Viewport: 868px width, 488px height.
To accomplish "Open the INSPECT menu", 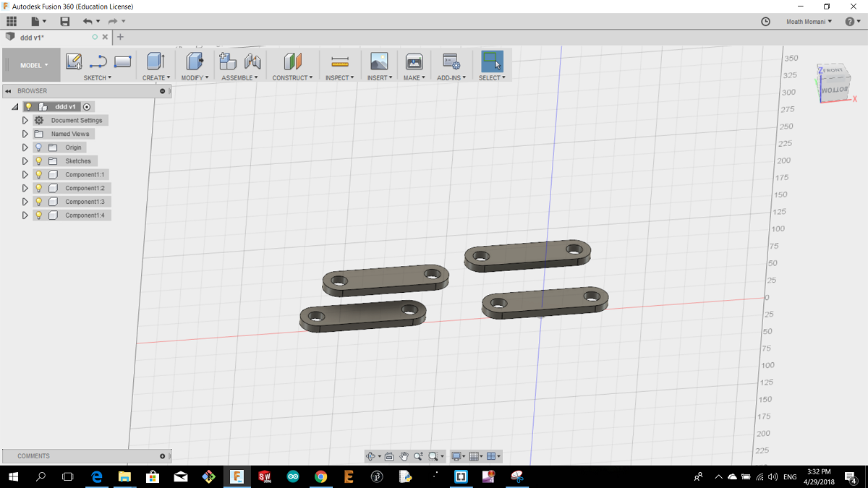I will point(340,77).
